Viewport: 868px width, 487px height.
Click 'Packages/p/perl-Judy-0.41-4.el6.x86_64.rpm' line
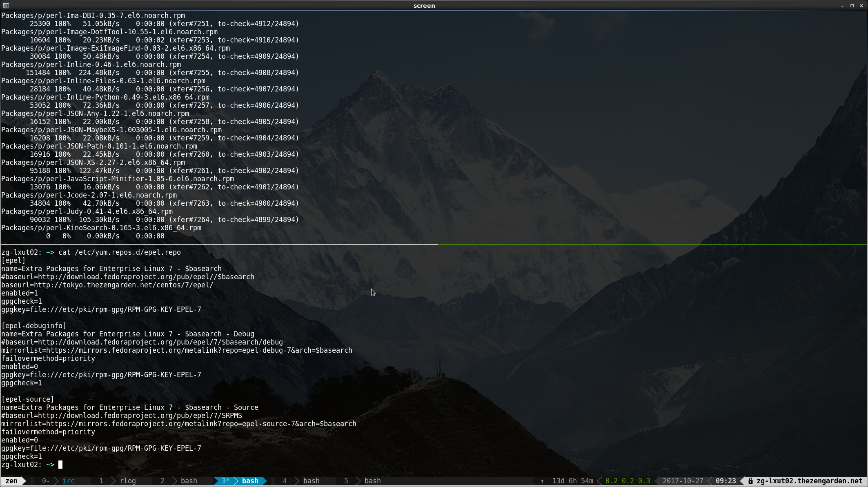(87, 211)
